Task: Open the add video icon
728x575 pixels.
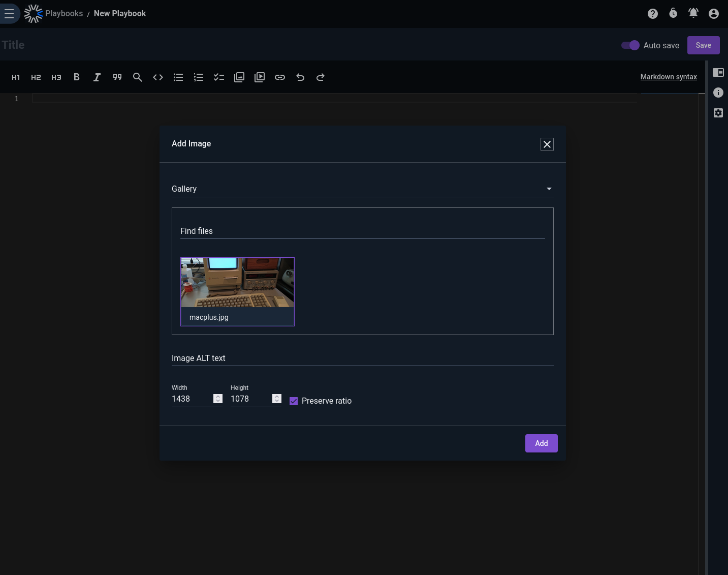Action: pos(260,77)
